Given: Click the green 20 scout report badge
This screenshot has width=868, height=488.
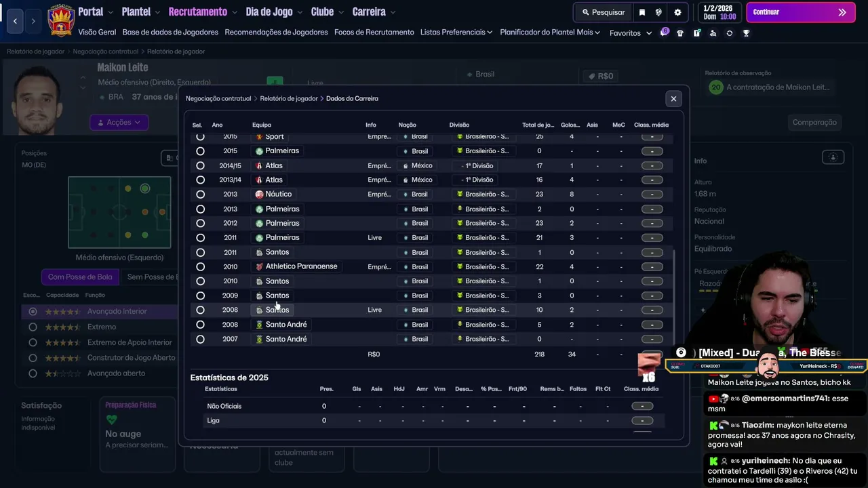Looking at the screenshot, I should 715,87.
